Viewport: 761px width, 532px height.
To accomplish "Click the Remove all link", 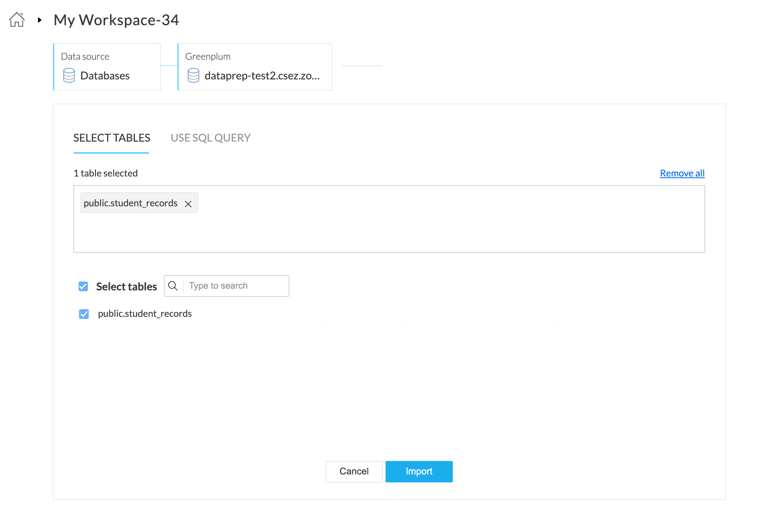I will click(682, 173).
